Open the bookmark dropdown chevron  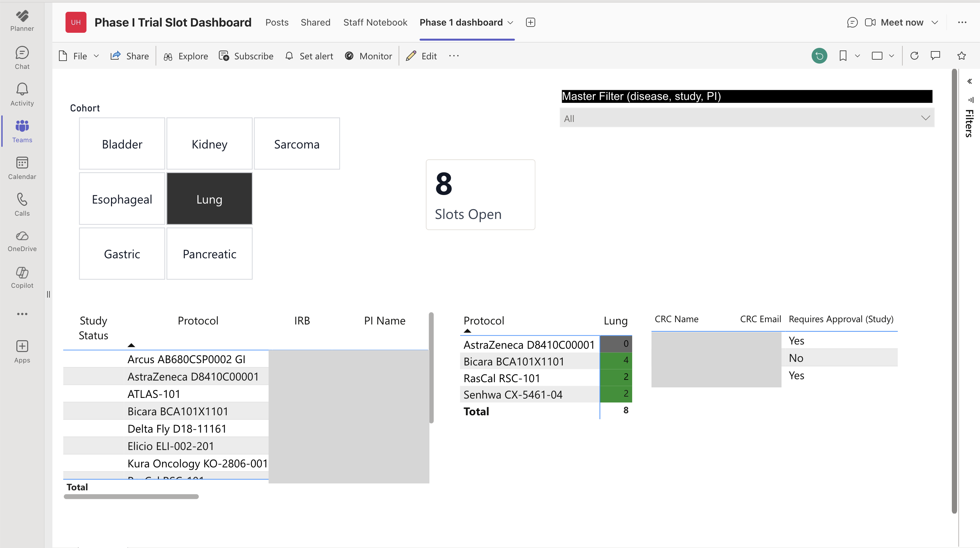tap(857, 56)
